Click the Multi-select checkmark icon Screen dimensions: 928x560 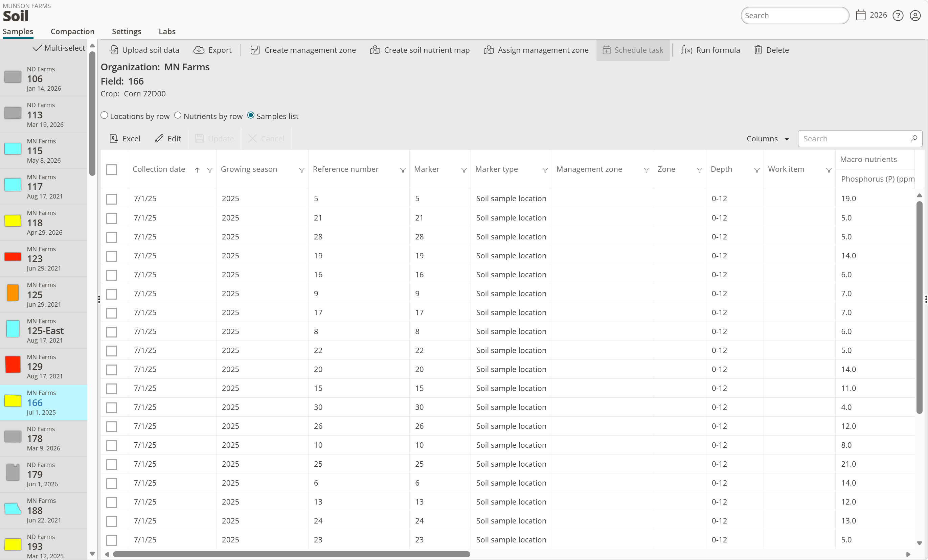coord(37,48)
